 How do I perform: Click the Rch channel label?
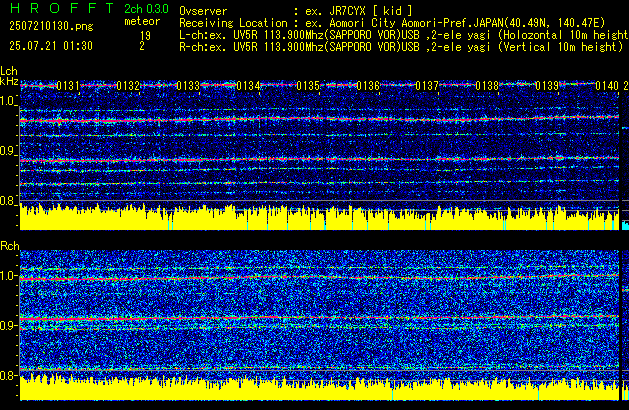click(10, 246)
